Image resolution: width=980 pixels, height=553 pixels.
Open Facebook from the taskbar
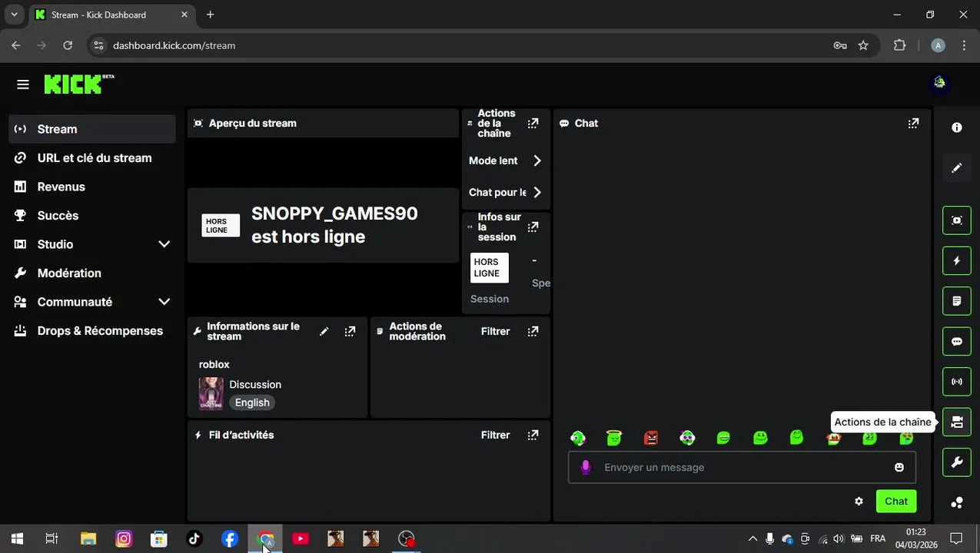pos(230,538)
